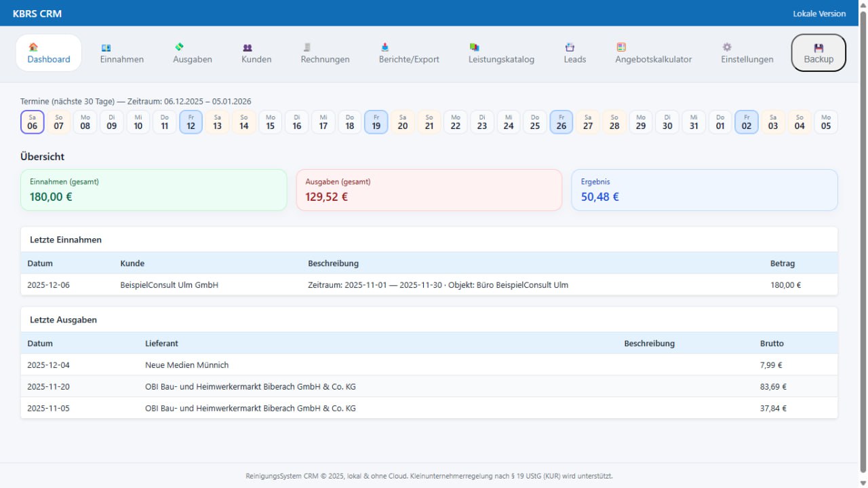This screenshot has width=868, height=488.
Task: Click the Leistungskatalog books icon
Action: (474, 47)
